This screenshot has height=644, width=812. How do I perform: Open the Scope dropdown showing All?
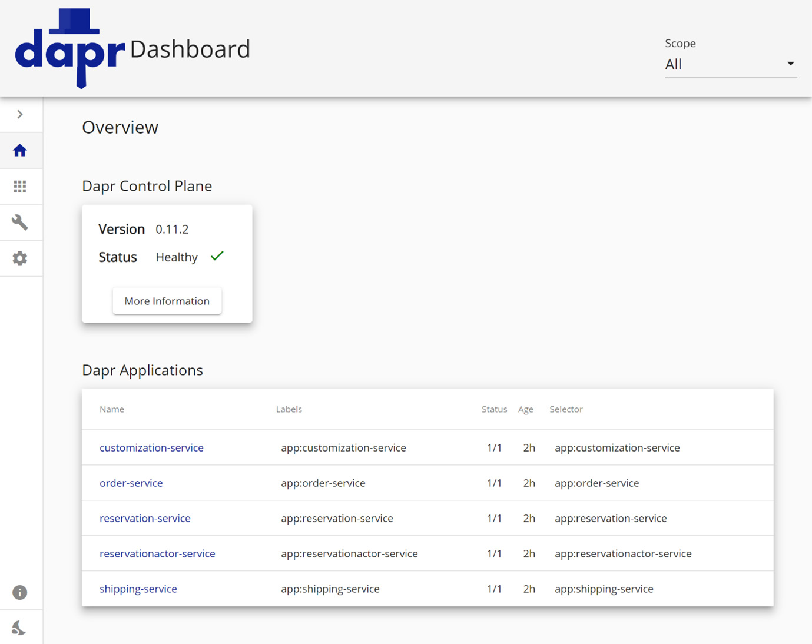pos(731,64)
